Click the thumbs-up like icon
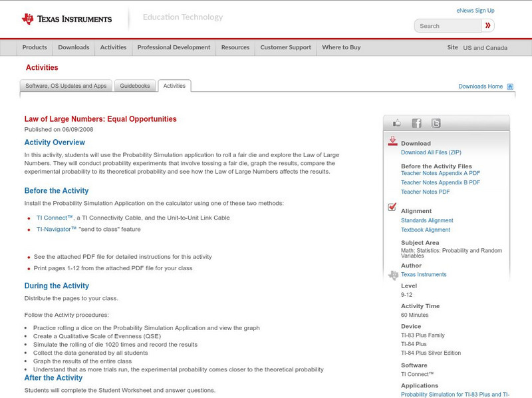 396,123
